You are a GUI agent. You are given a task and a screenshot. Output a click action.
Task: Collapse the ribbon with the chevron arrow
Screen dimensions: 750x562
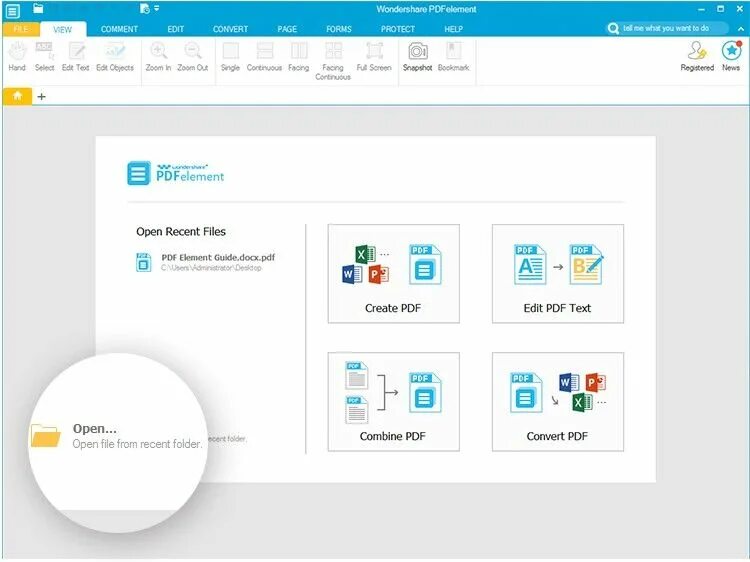pyautogui.click(x=741, y=29)
